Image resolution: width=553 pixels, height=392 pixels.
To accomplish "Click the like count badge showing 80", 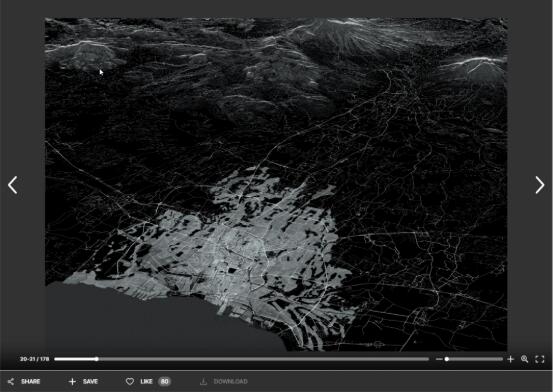I will click(164, 381).
